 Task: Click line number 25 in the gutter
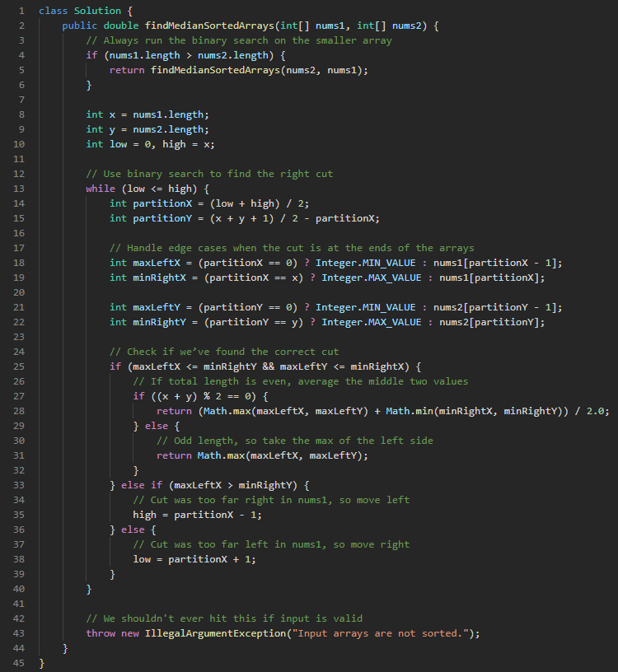tap(18, 366)
